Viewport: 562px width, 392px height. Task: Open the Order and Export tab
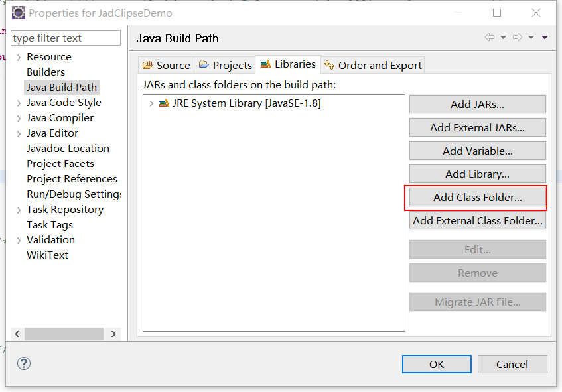click(x=373, y=65)
